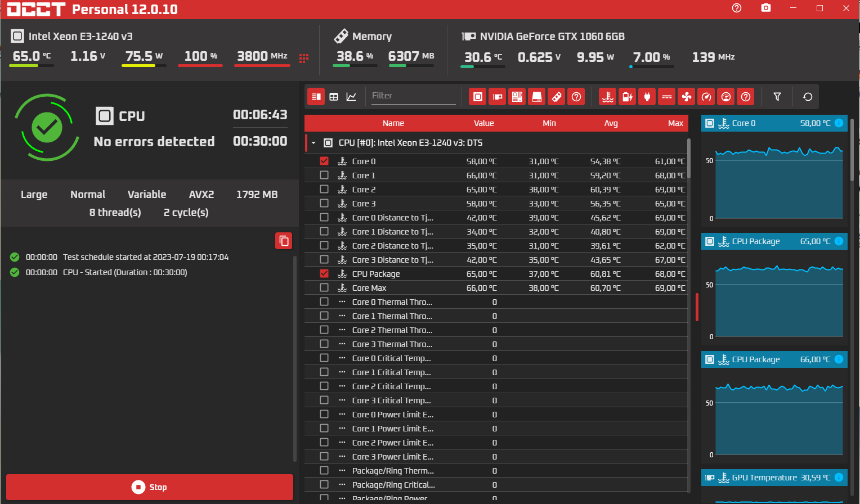The width and height of the screenshot is (860, 504).
Task: Collapse the CPU [#0] Intel Xeon sensor group
Action: point(313,143)
